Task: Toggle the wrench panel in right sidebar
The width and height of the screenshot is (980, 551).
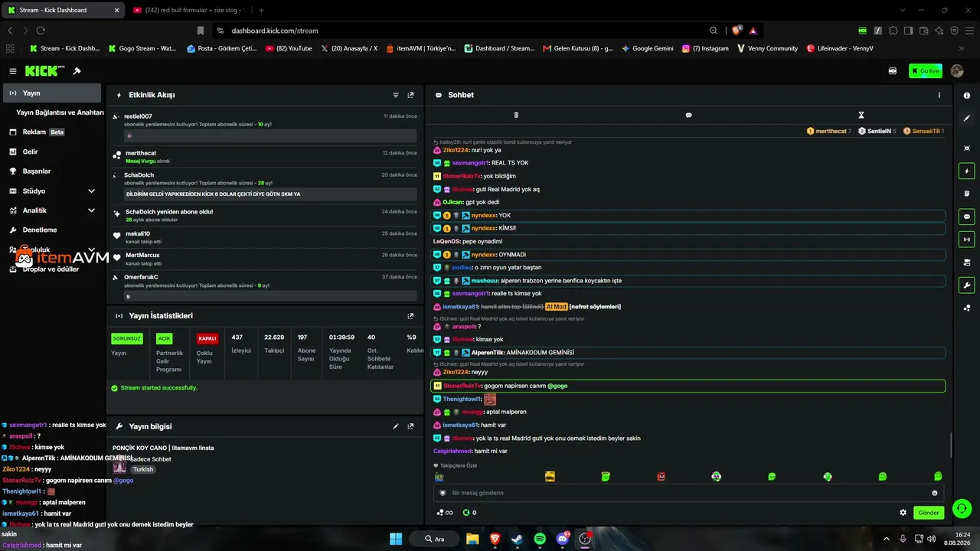Action: coord(967,285)
